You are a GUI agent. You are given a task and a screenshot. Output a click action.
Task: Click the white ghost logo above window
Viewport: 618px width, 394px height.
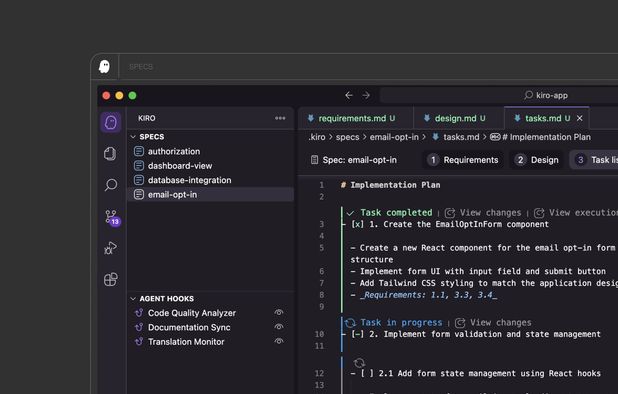coord(104,67)
